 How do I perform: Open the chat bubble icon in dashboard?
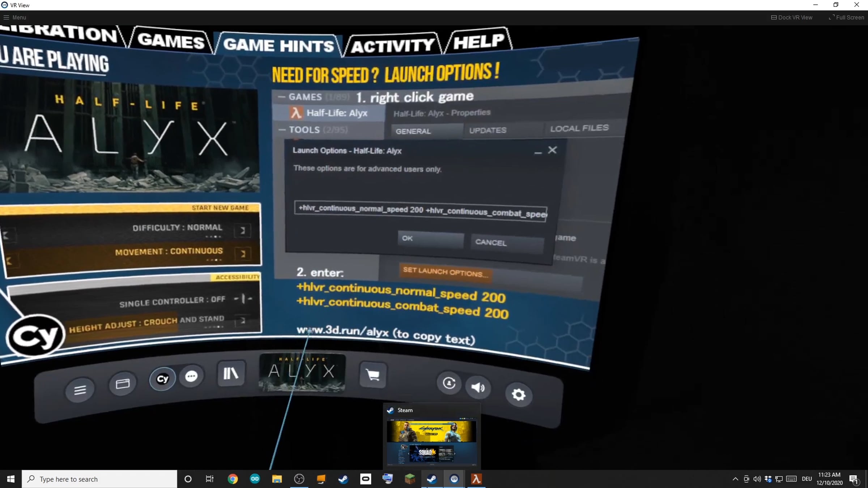[x=191, y=376]
